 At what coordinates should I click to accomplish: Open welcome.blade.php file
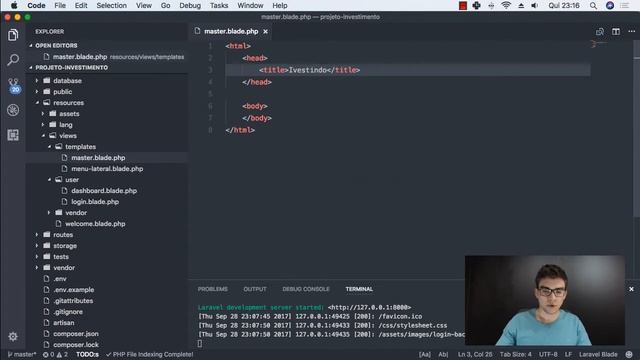95,224
